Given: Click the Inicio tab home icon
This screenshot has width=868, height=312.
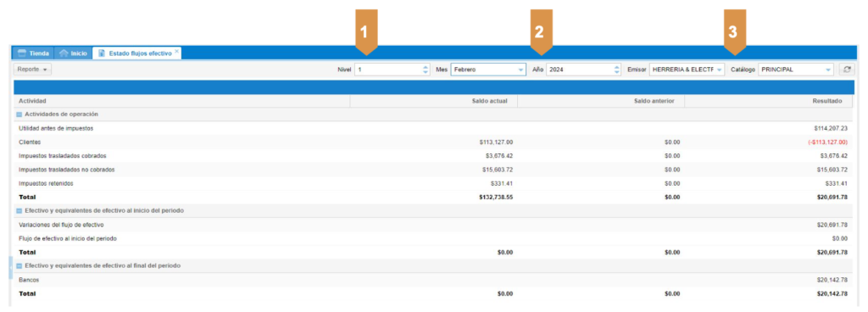Looking at the screenshot, I should coord(64,53).
